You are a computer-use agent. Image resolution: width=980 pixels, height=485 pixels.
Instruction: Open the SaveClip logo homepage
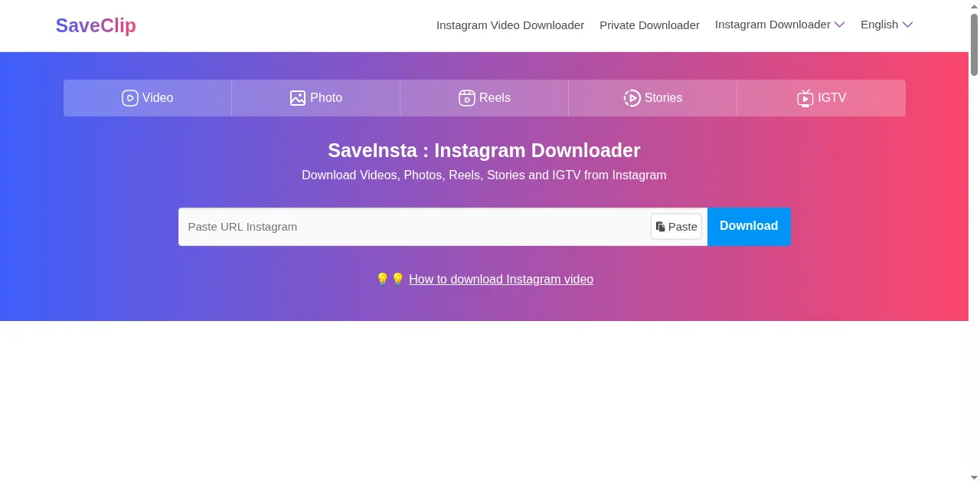click(96, 25)
